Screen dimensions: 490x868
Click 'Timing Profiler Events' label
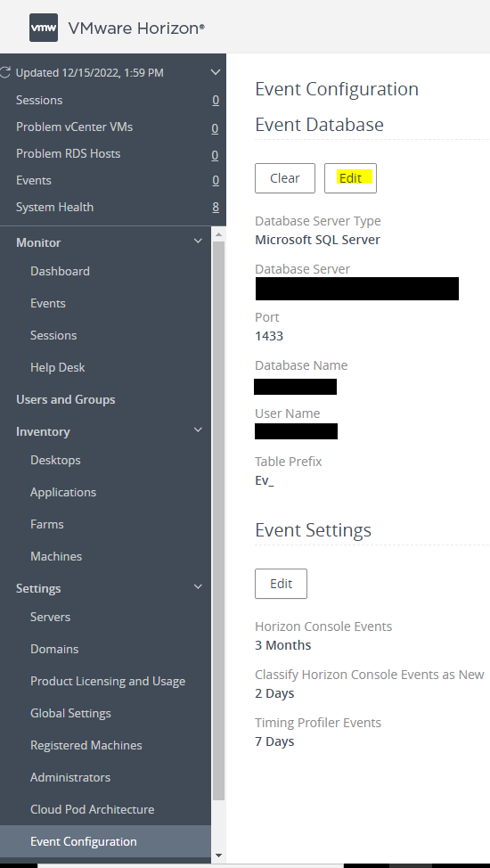[x=318, y=723]
